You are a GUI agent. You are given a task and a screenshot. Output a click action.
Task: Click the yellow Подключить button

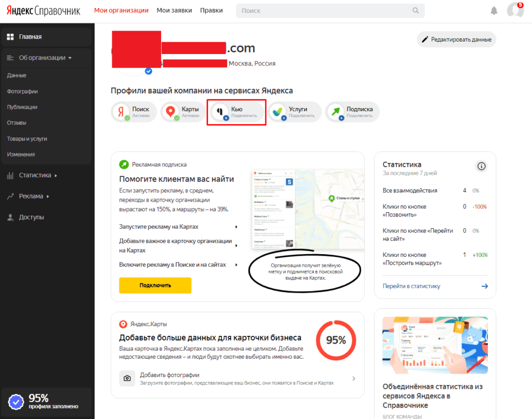pos(155,285)
